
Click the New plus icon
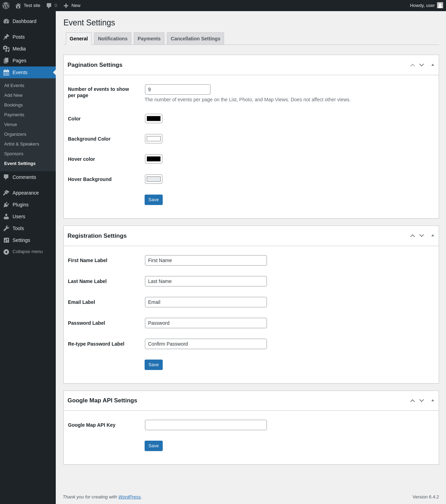pyautogui.click(x=66, y=6)
